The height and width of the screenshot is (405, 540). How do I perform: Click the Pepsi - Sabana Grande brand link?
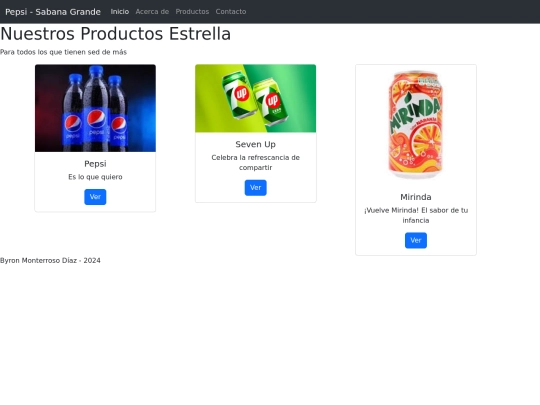click(53, 12)
